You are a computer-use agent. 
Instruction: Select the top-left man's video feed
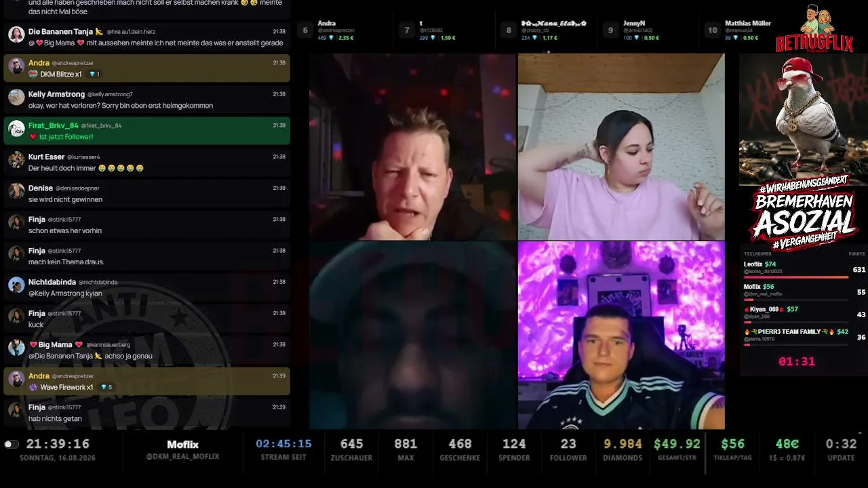point(412,146)
